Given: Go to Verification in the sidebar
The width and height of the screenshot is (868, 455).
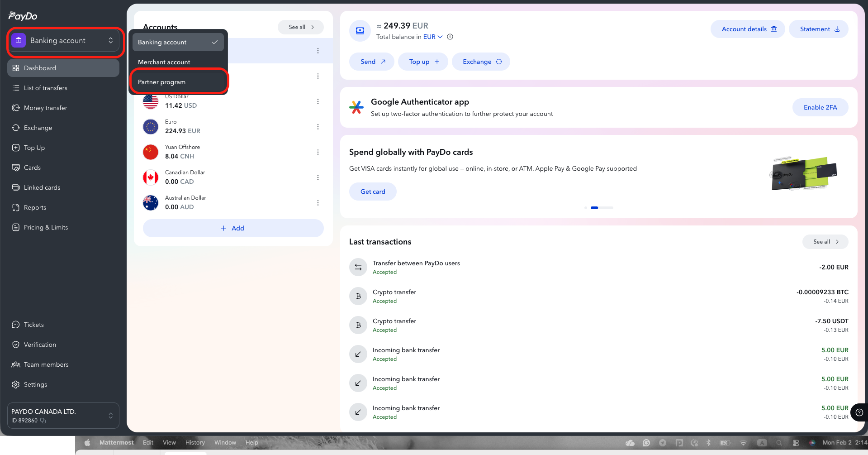Looking at the screenshot, I should pos(63,345).
